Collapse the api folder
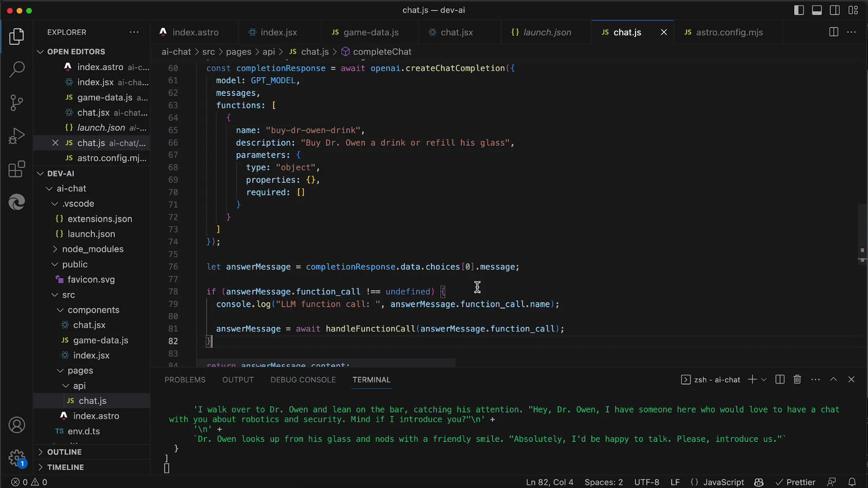Image resolution: width=868 pixels, height=488 pixels. click(x=79, y=386)
